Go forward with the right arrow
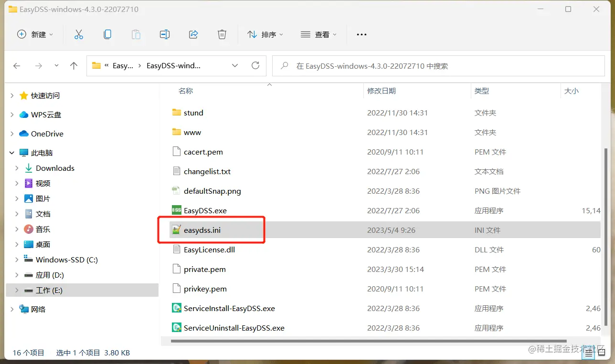The image size is (615, 364). 39,66
